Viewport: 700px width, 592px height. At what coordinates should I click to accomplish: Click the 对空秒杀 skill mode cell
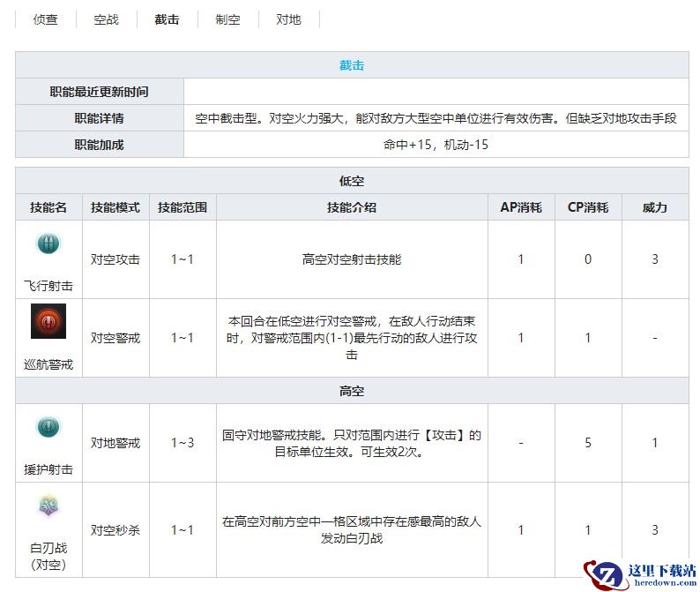click(115, 530)
